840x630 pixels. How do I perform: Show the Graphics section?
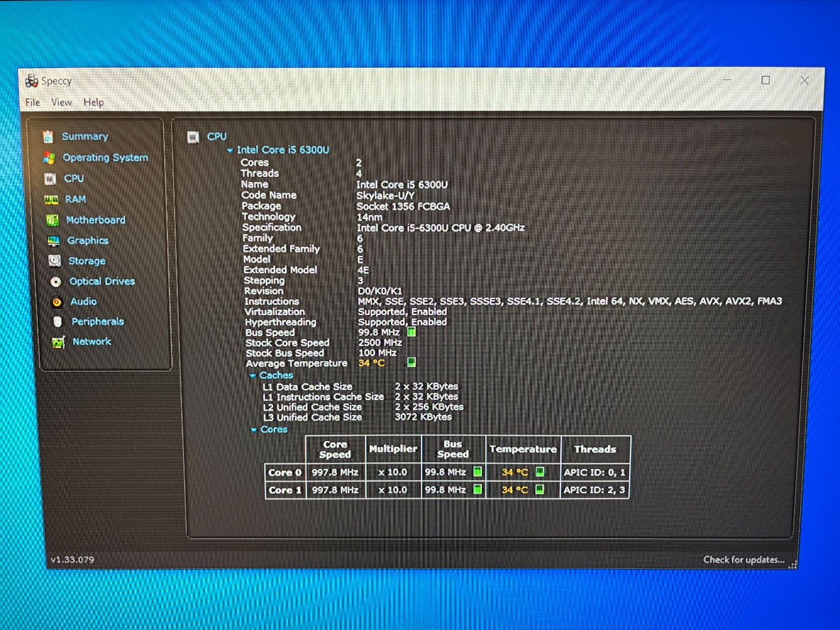[x=88, y=240]
